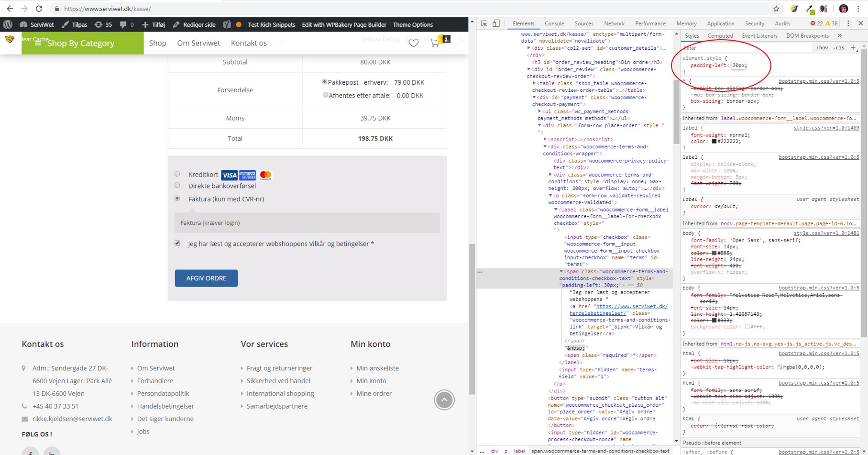The height and width of the screenshot is (455, 868).
Task: Open the Computed styles tab
Action: coord(720,36)
